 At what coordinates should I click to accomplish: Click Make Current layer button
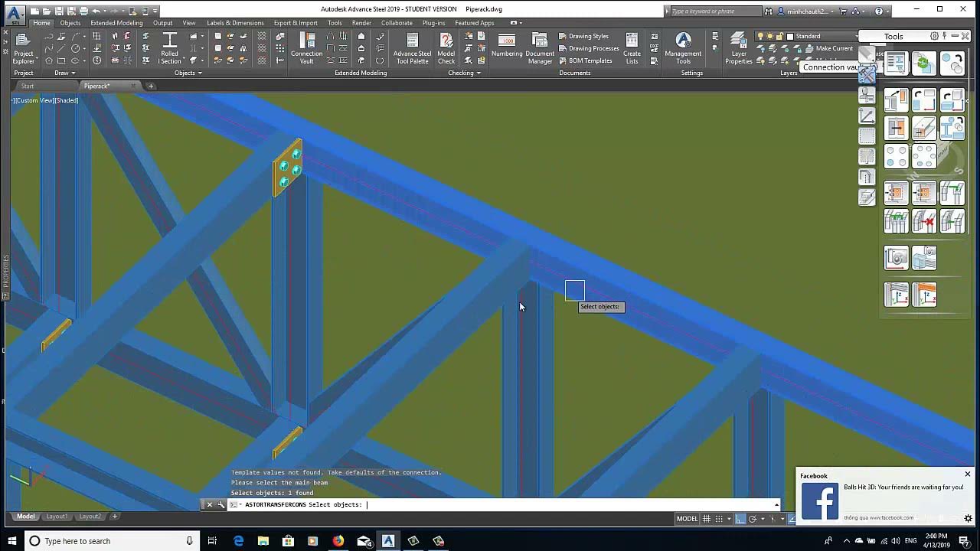click(x=828, y=48)
